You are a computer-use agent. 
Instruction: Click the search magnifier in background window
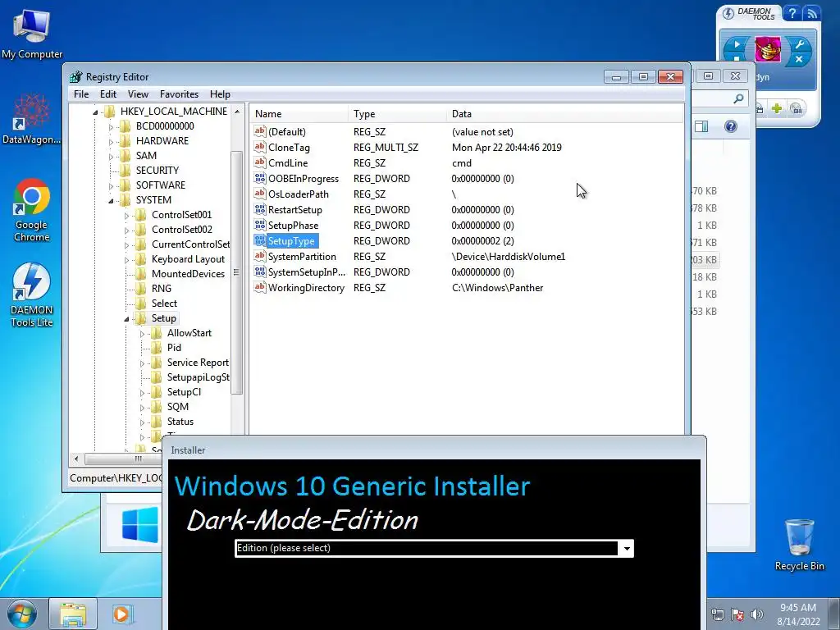click(x=739, y=98)
